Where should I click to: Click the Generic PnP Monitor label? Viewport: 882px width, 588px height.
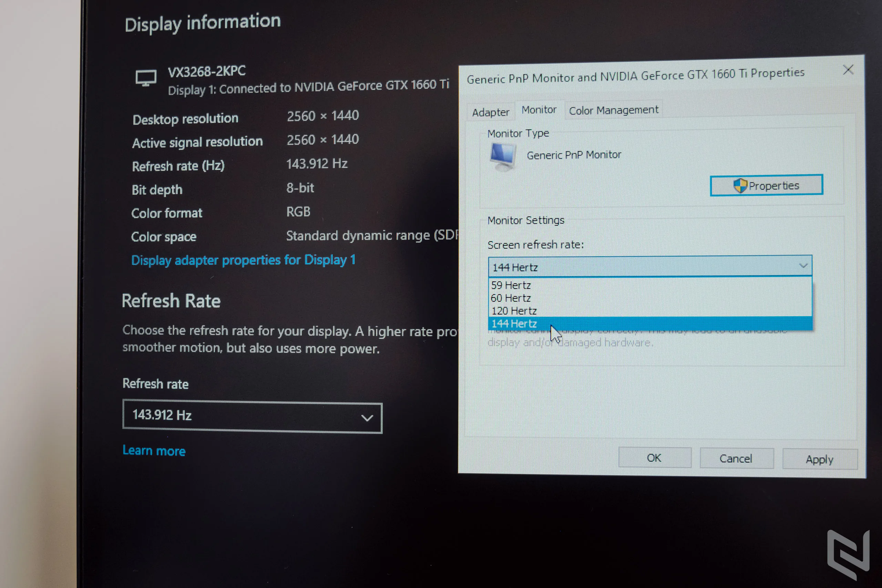[574, 155]
